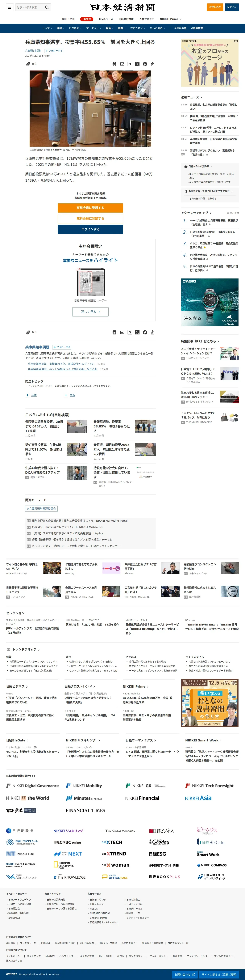The image size is (245, 980).
Task: Open 朝刊・夕刊 menu item
Action: pyautogui.click(x=68, y=19)
